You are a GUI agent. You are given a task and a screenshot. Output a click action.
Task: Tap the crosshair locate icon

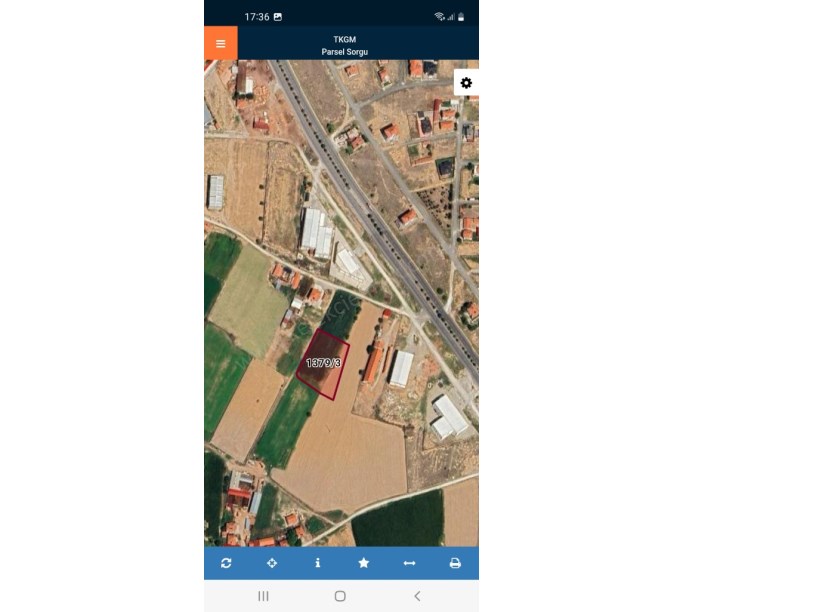pos(272,563)
